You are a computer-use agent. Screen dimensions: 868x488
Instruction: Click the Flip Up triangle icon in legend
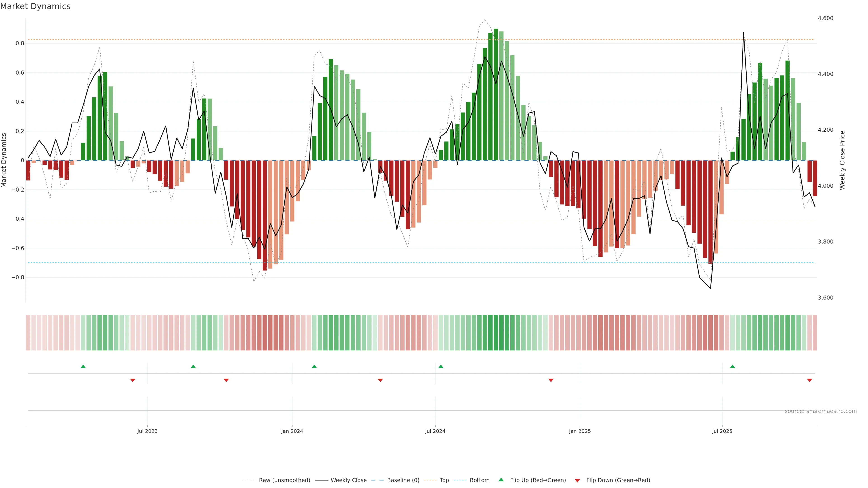(x=501, y=480)
